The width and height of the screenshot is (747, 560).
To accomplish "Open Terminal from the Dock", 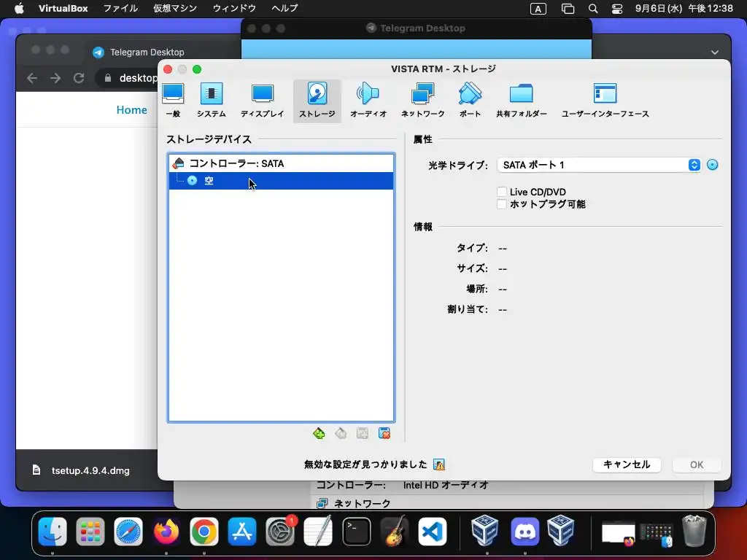I will 356,532.
